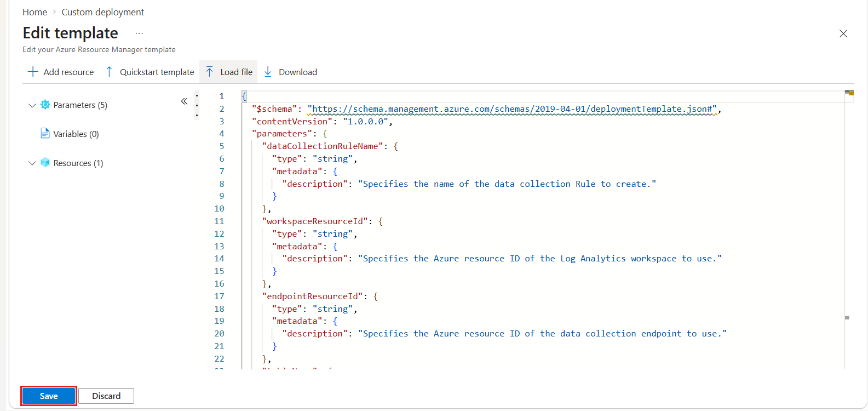
Task: Go to Home breadcrumb
Action: (35, 12)
